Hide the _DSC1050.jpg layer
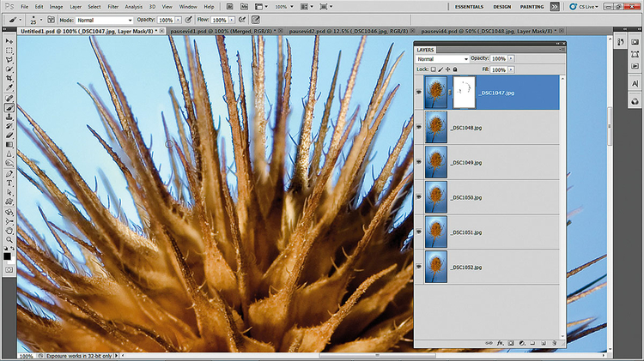 (419, 197)
